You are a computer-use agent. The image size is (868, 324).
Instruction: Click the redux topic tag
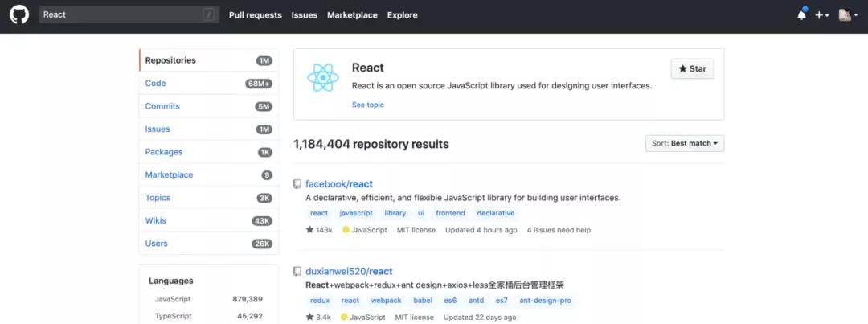320,301
